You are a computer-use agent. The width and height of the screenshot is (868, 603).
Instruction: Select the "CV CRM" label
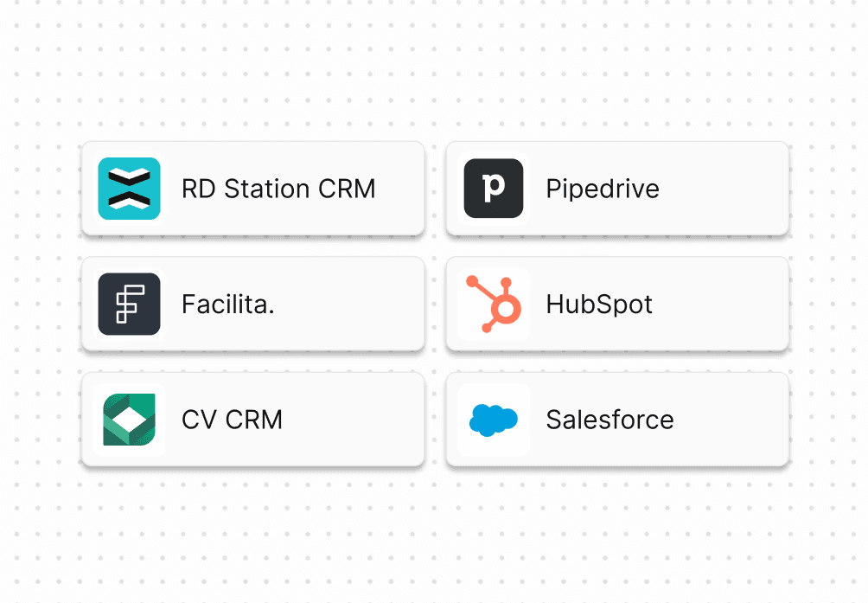[232, 420]
